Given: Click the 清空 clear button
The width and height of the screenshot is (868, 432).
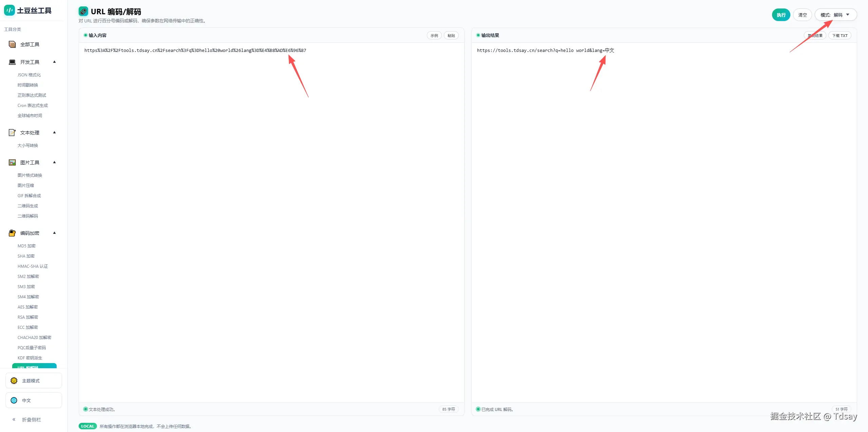Looking at the screenshot, I should 802,15.
